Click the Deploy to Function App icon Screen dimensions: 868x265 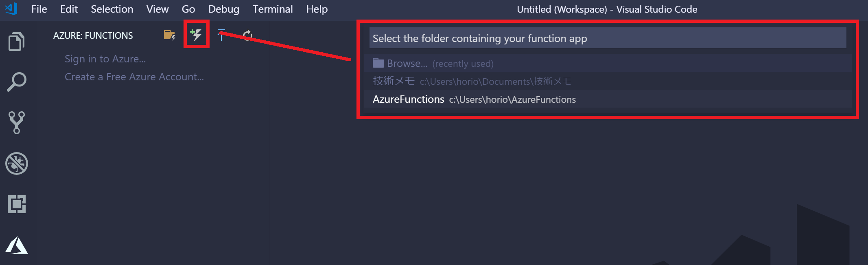(221, 35)
